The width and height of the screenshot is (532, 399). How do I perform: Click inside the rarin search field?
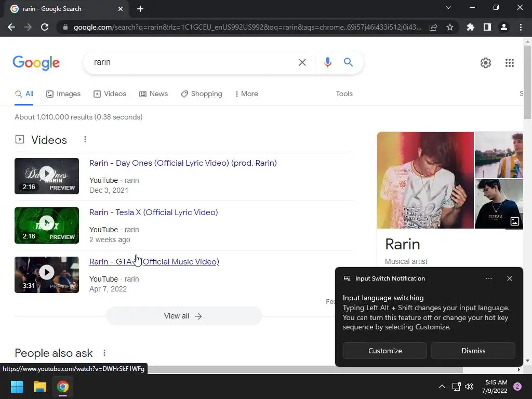click(x=190, y=62)
